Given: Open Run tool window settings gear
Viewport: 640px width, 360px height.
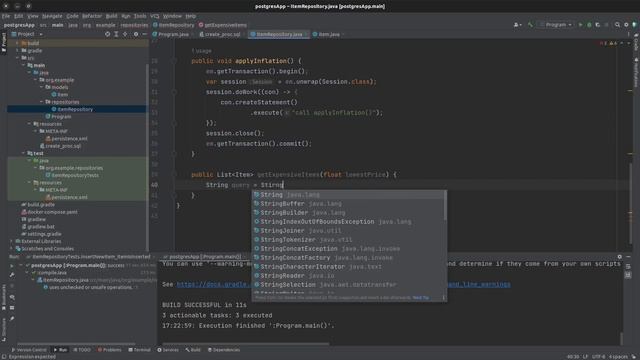Looking at the screenshot, I should pyautogui.click(x=620, y=257).
